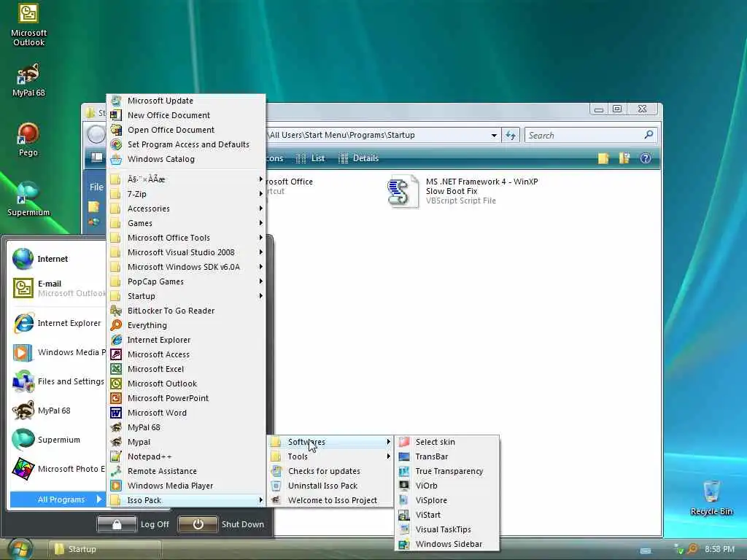The width and height of the screenshot is (747, 560).
Task: Launch Windows Sidebar from submenu
Action: [x=448, y=544]
